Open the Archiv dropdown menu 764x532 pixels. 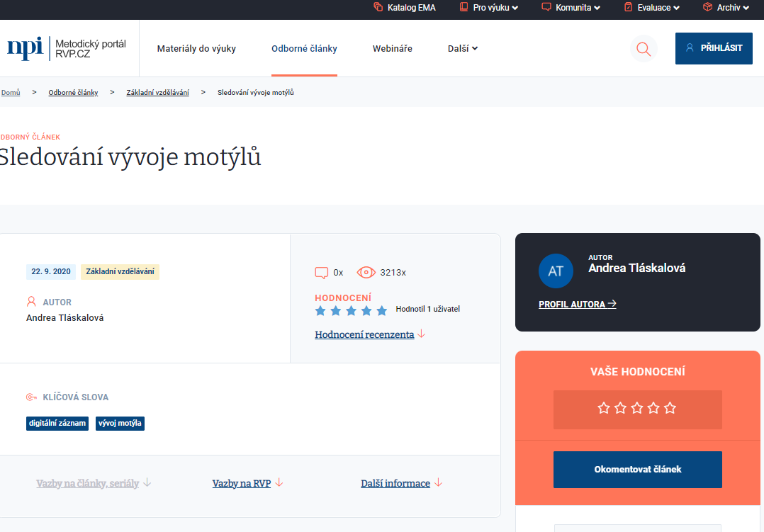pos(726,8)
